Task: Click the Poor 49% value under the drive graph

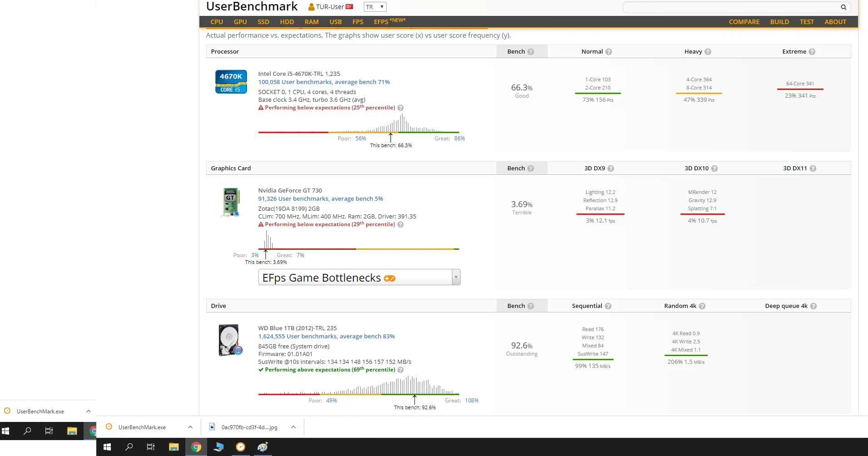Action: (x=332, y=401)
